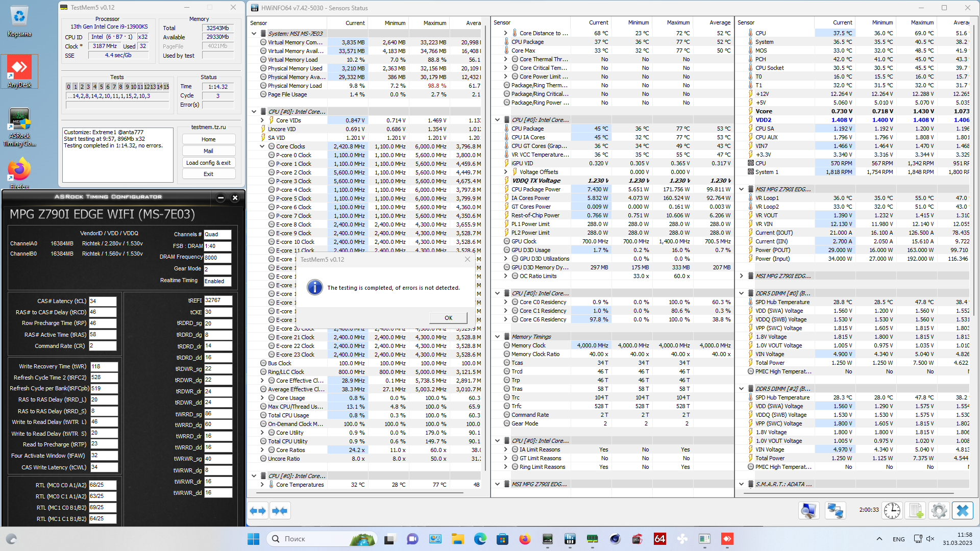Start logging with the sheet-plus icon

pos(916,511)
